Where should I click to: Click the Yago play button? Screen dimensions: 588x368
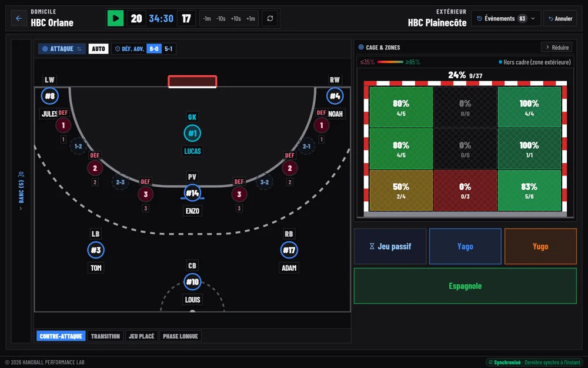tap(465, 246)
